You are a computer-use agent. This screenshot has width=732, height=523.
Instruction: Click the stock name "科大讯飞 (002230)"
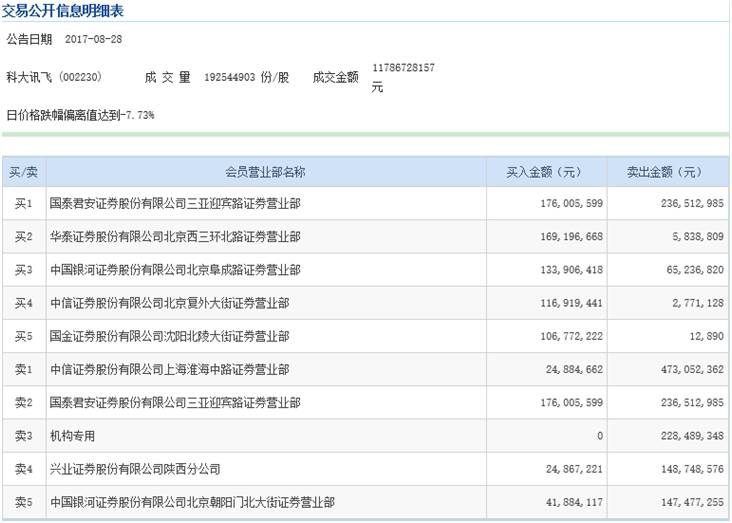point(54,77)
